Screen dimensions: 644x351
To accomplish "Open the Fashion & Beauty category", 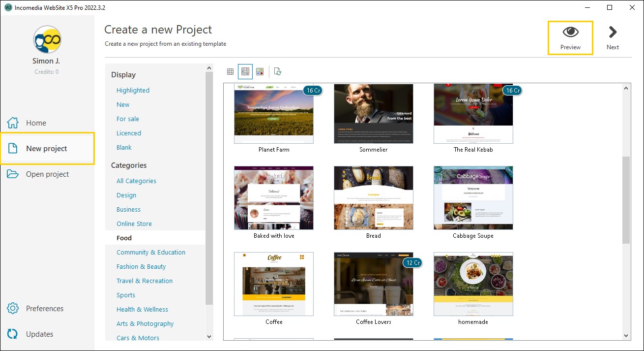I will (142, 266).
